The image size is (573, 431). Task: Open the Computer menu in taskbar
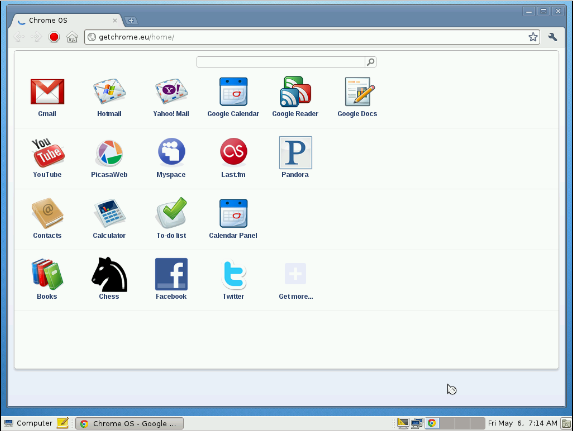[x=28, y=423]
